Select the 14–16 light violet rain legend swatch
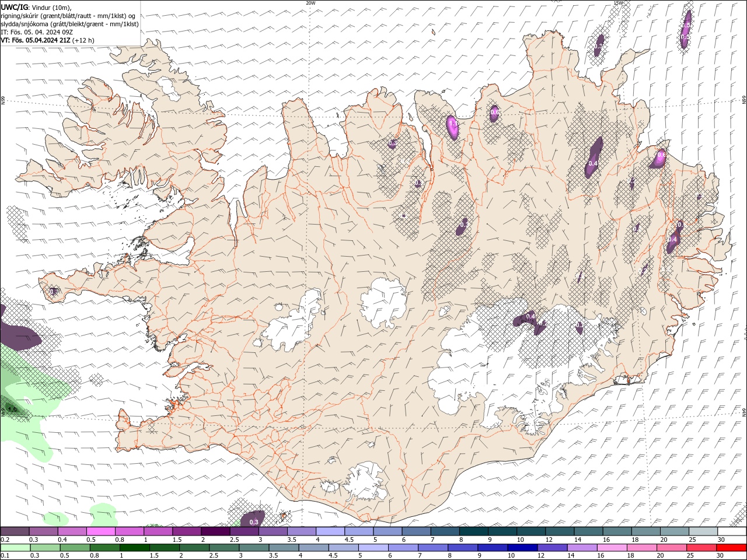747x560 pixels. (582, 548)
